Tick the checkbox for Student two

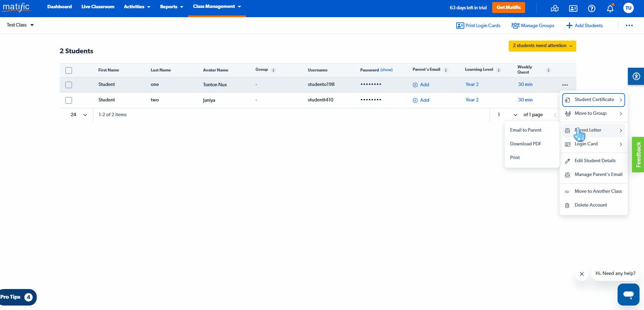[x=69, y=100]
